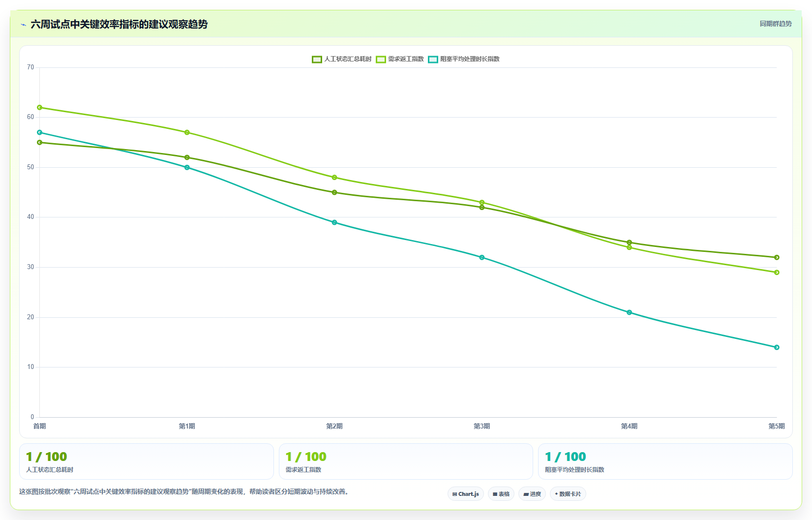Click the y-axis value 30
Image resolution: width=812 pixels, height=520 pixels.
point(30,267)
